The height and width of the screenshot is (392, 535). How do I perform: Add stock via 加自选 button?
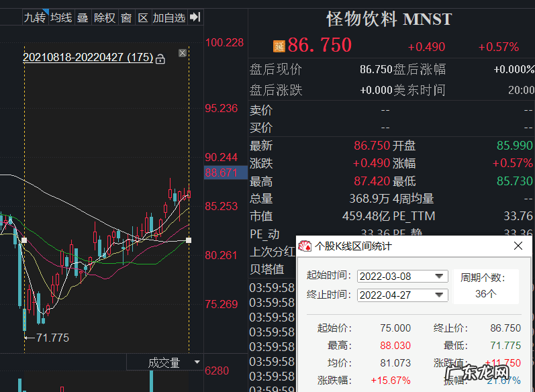[169, 17]
